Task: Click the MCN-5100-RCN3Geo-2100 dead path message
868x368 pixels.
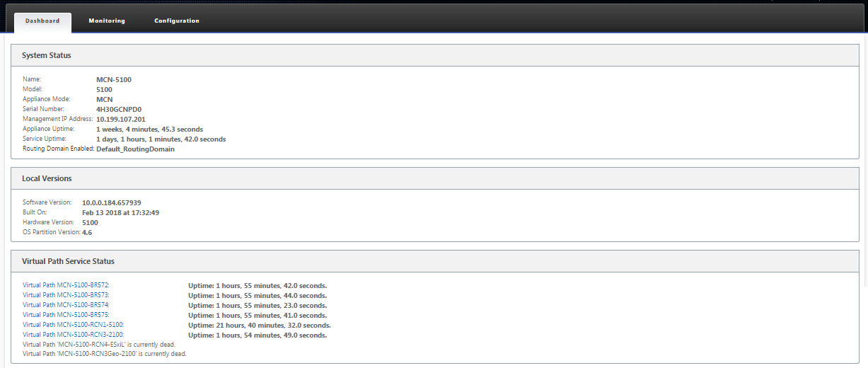Action: click(x=105, y=354)
